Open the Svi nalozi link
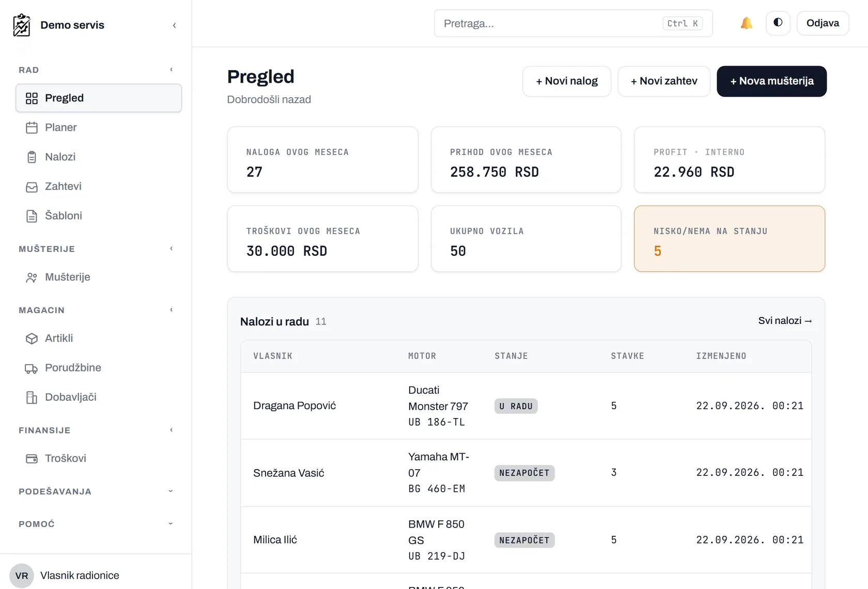 click(x=785, y=321)
